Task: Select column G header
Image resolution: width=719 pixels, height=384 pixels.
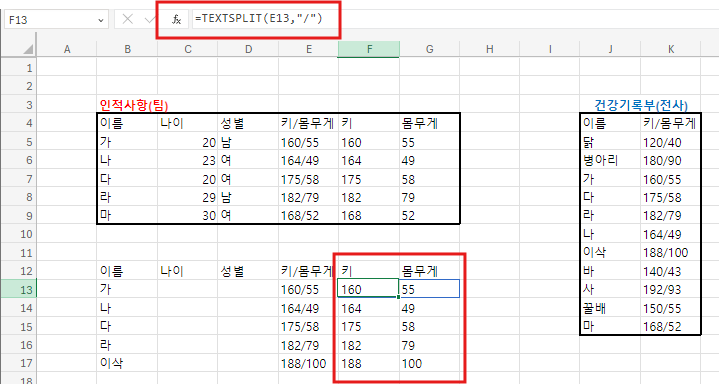Action: [430, 50]
